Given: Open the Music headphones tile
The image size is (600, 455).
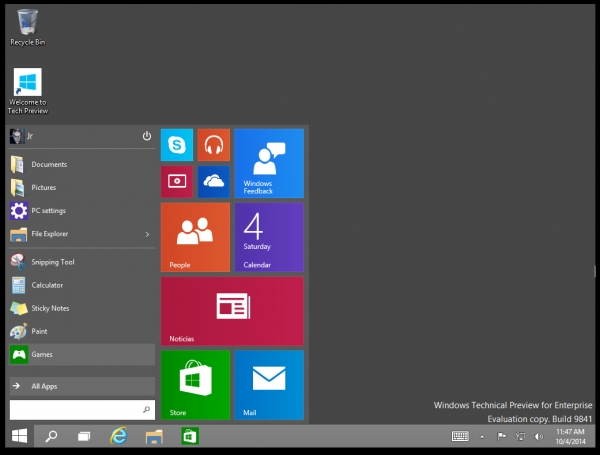Looking at the screenshot, I should [x=214, y=145].
